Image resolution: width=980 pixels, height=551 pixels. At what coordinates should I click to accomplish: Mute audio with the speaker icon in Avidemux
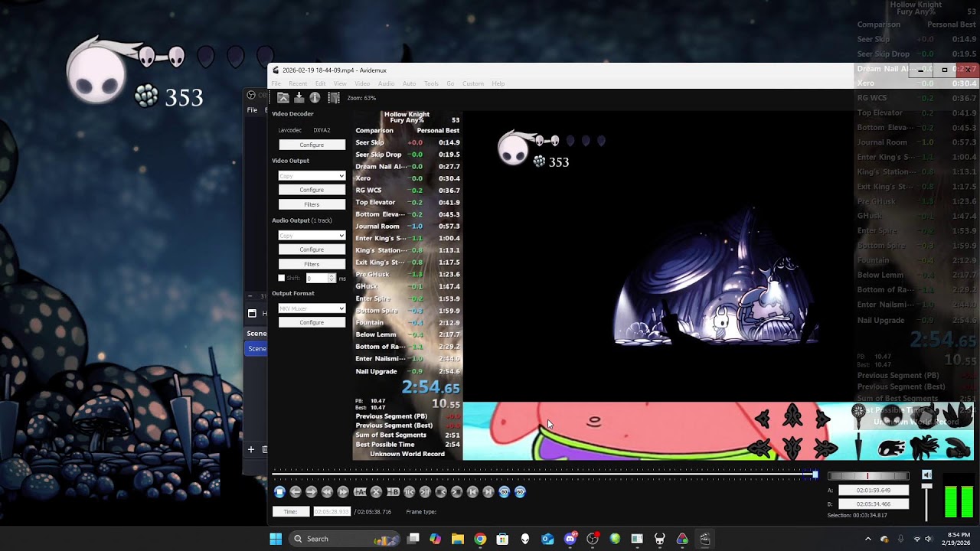coord(926,475)
